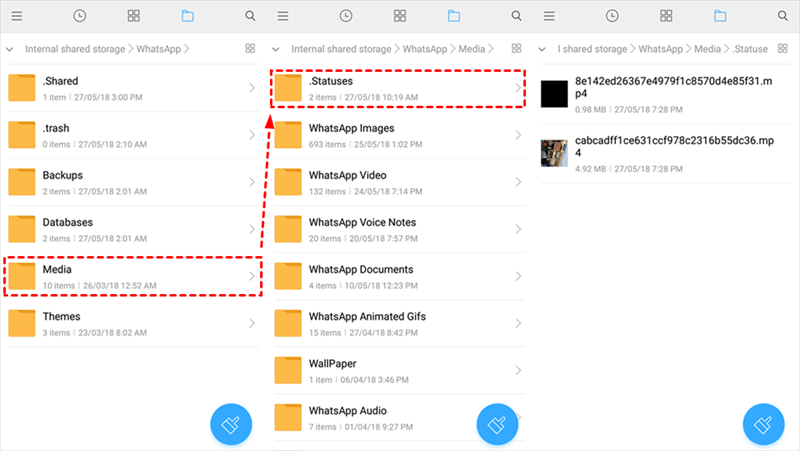The image size is (800, 451).
Task: Collapse the breadcrumb arrow before 'I shared storage'
Action: point(543,49)
